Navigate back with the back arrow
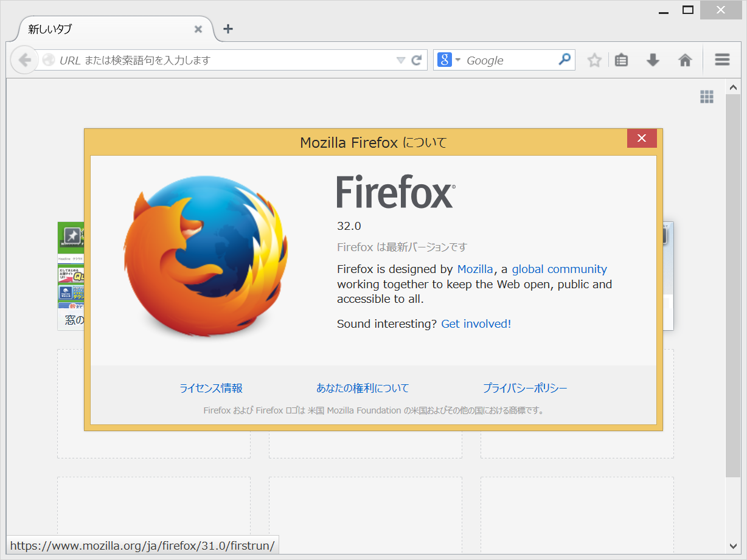The height and width of the screenshot is (560, 747). point(24,60)
